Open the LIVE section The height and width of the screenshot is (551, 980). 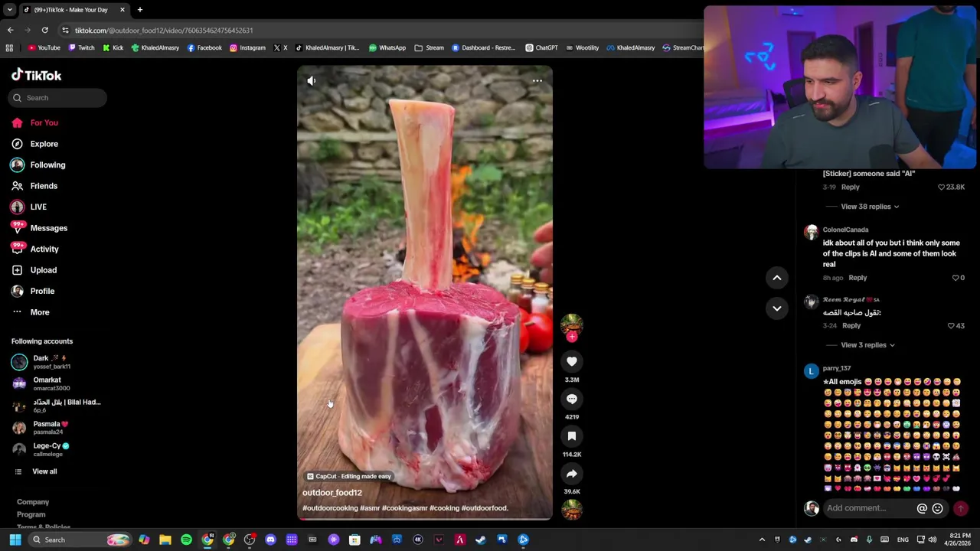(29, 207)
